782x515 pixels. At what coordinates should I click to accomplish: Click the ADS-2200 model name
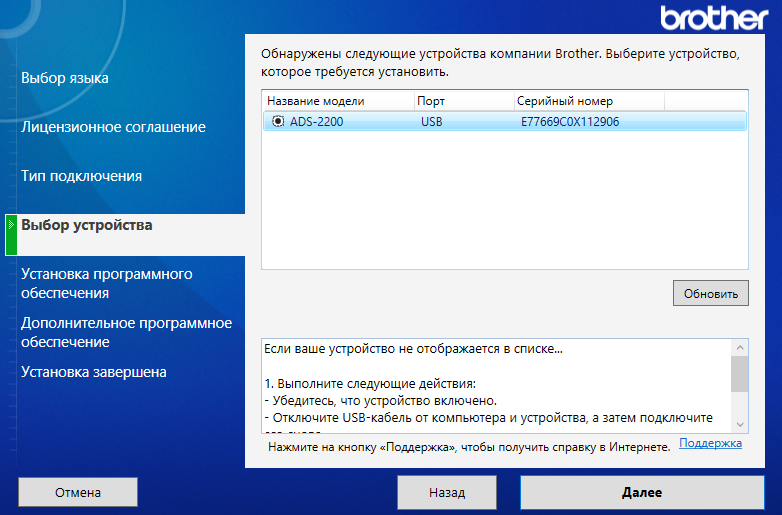[x=317, y=122]
